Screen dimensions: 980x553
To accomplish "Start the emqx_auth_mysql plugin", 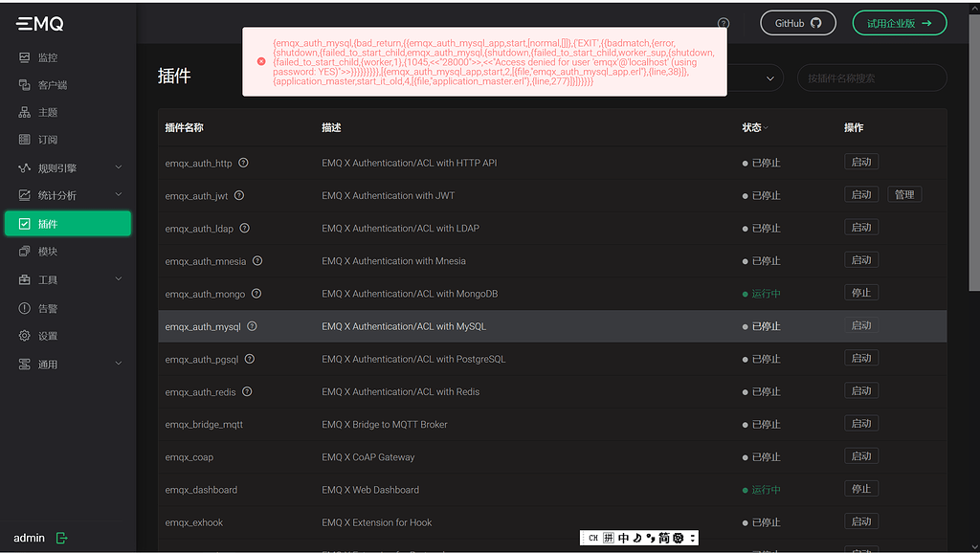I will [x=860, y=325].
